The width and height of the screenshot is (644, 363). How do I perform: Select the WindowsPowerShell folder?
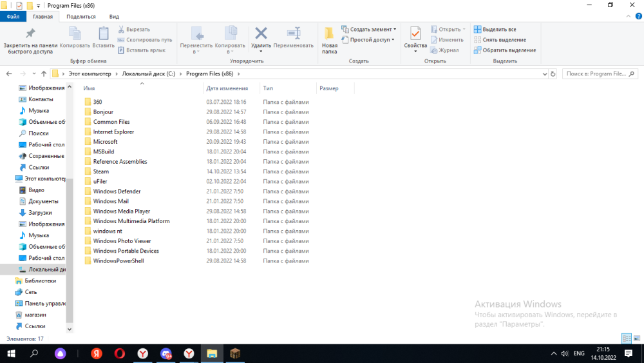pos(118,260)
